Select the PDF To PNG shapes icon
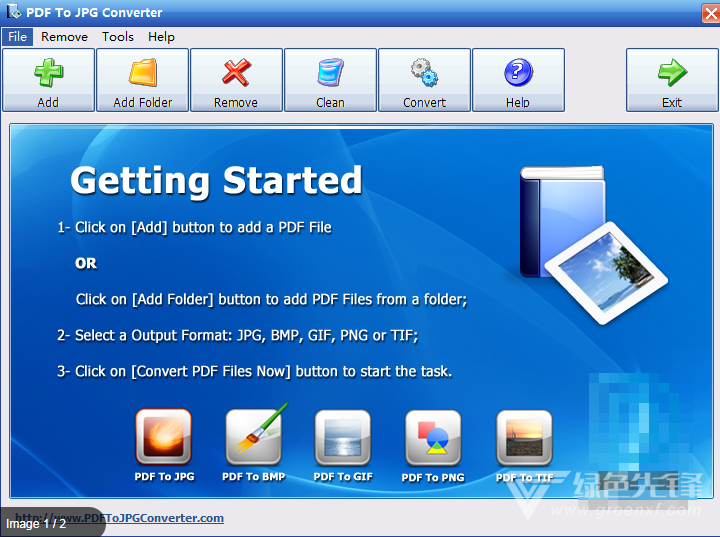The image size is (720, 537). 433,437
